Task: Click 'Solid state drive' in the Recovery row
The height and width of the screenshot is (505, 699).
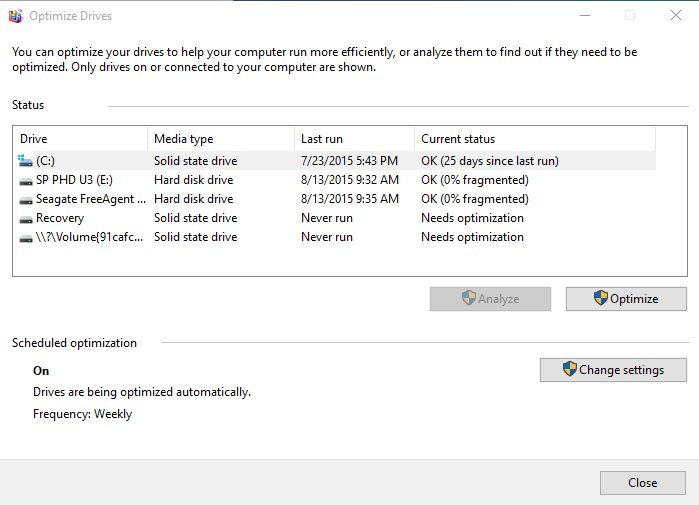Action: 195,218
